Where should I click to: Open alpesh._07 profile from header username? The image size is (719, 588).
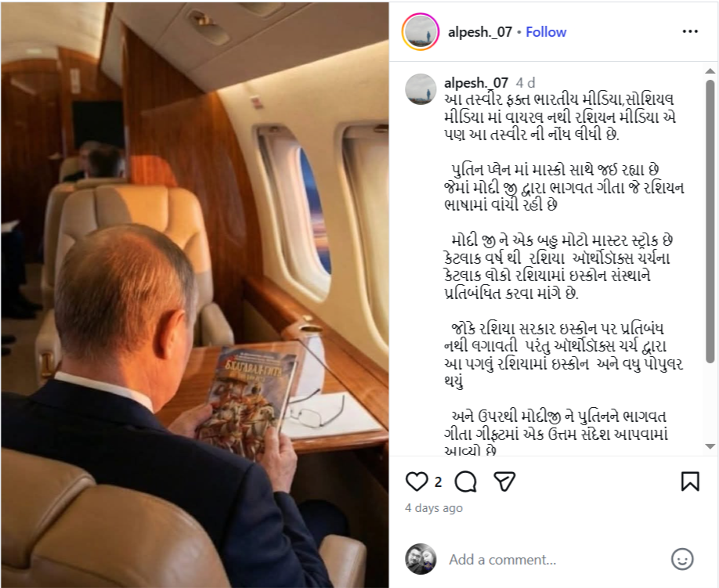pos(479,32)
